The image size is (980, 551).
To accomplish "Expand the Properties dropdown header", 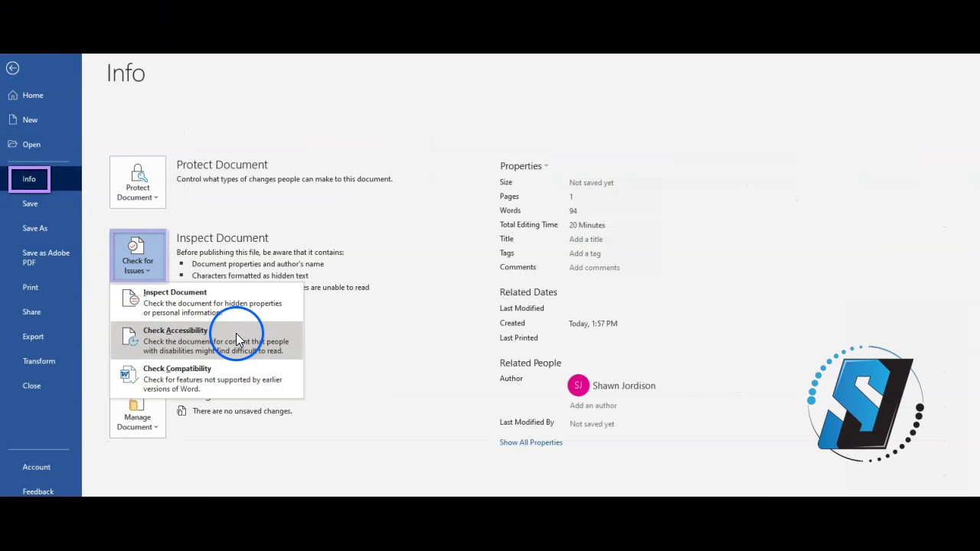I will [x=524, y=166].
